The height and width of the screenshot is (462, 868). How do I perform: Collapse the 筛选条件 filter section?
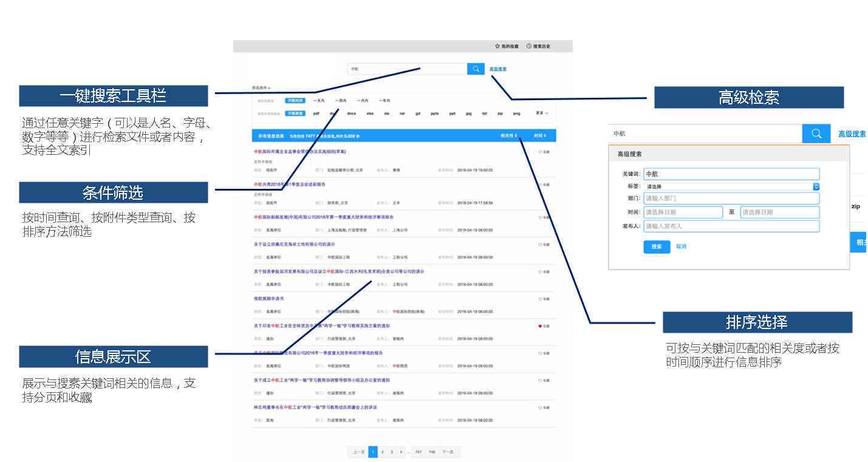tap(261, 88)
